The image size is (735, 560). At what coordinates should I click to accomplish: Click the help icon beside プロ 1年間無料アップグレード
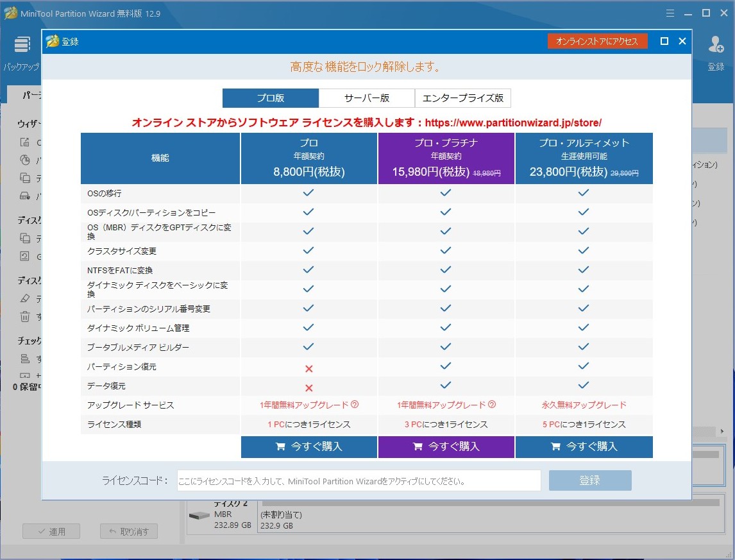[x=355, y=405]
